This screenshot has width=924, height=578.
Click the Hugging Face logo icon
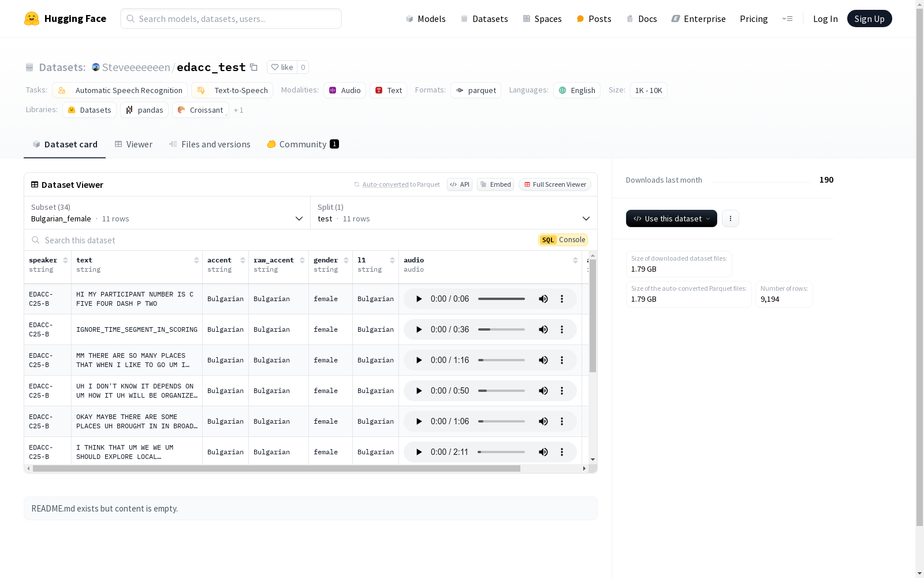click(x=32, y=18)
